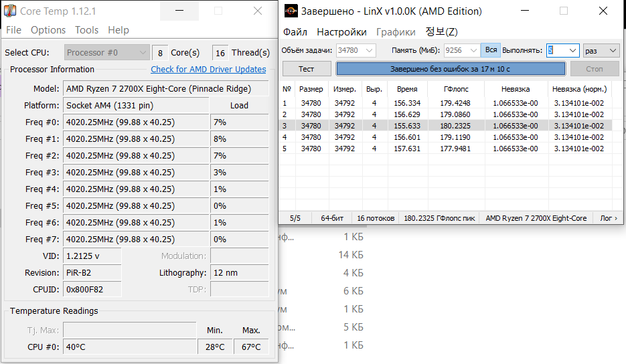
Task: Select highlighted row with 180.2325 ГФлопс
Action: point(445,126)
